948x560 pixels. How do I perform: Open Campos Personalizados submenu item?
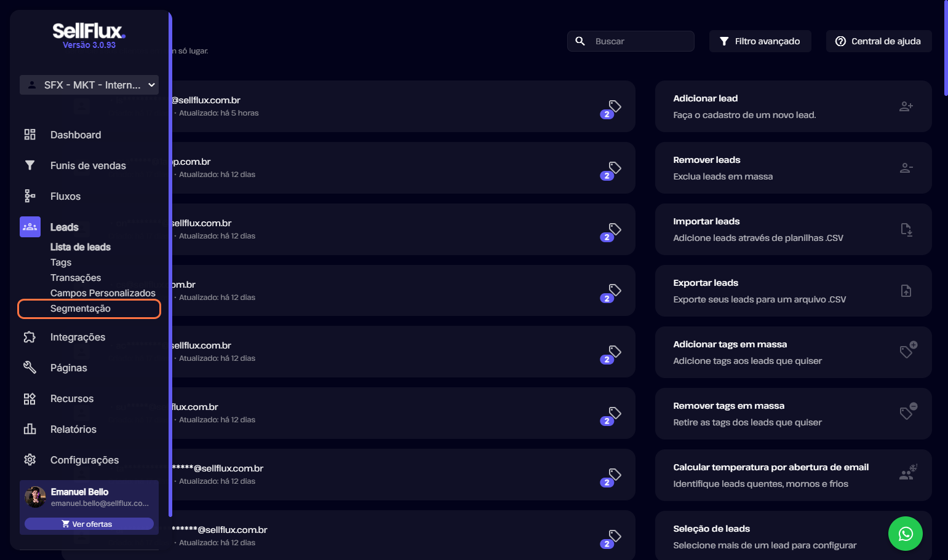pyautogui.click(x=103, y=293)
